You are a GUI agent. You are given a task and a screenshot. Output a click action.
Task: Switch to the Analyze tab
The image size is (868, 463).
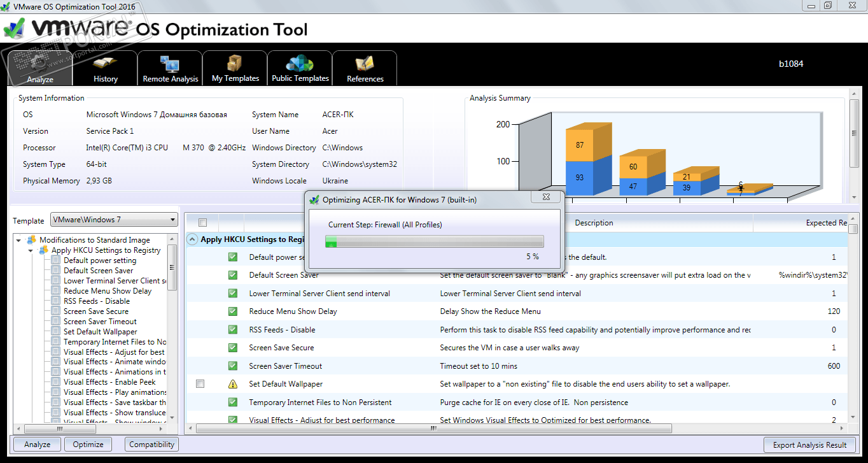pos(40,68)
